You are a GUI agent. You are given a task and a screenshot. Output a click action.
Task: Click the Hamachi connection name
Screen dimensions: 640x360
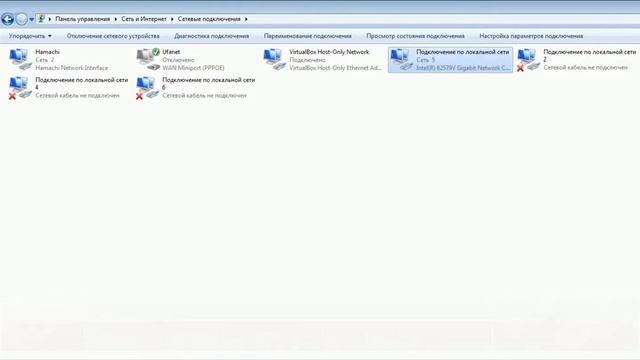47,52
